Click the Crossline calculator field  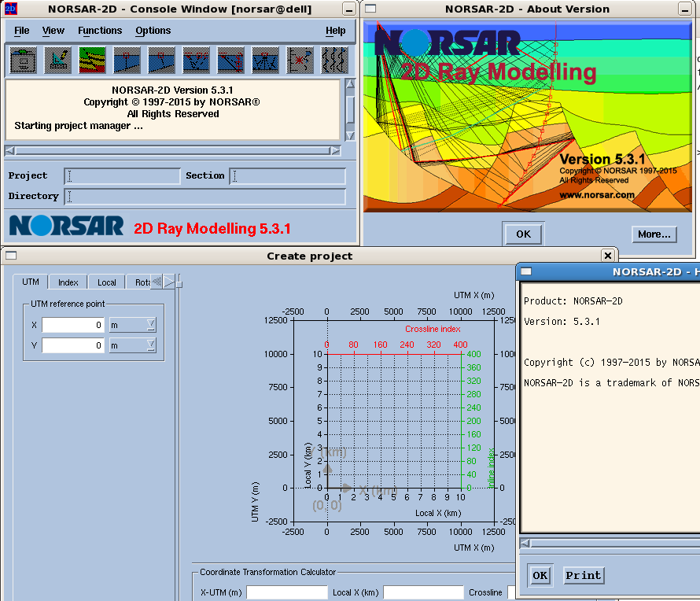tap(513, 592)
